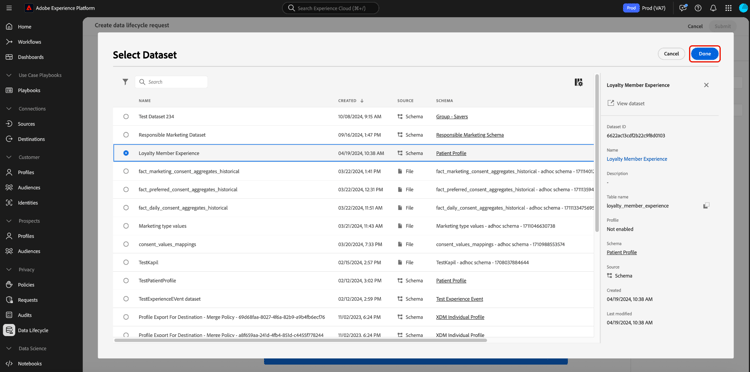
Task: Open the filter icon beside search
Action: [125, 82]
